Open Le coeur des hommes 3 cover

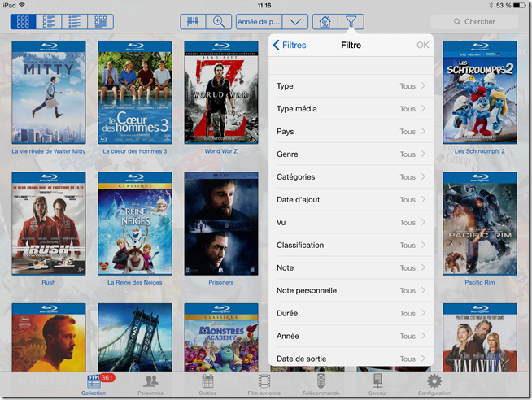pos(135,92)
